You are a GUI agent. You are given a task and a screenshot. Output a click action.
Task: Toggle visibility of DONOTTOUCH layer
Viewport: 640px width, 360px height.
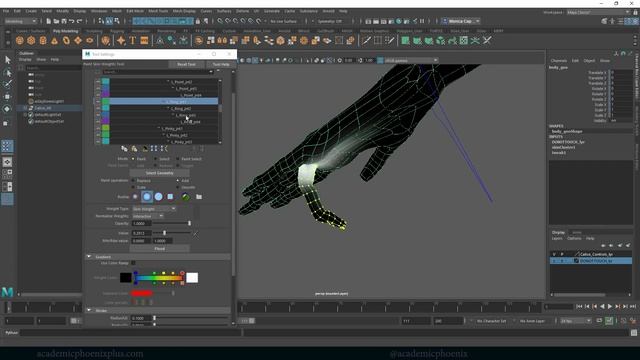tap(554, 260)
